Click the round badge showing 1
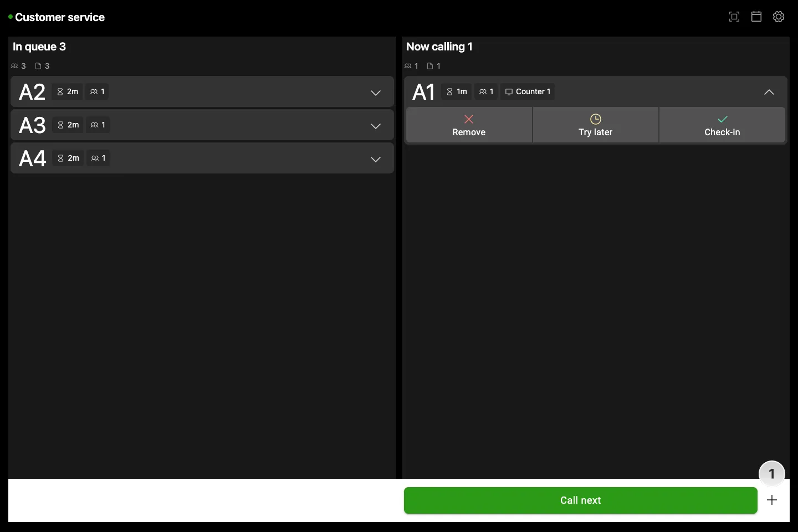The width and height of the screenshot is (798, 532). pyautogui.click(x=772, y=474)
